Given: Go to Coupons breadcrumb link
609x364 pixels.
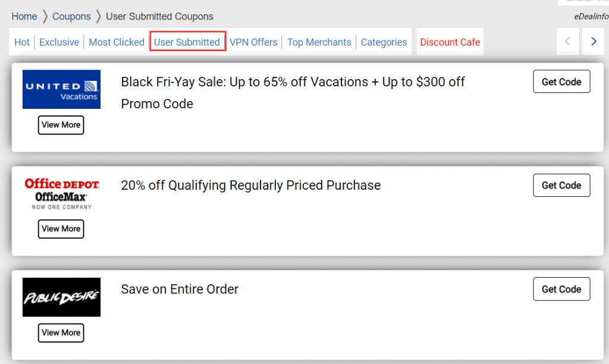Looking at the screenshot, I should coord(71,16).
